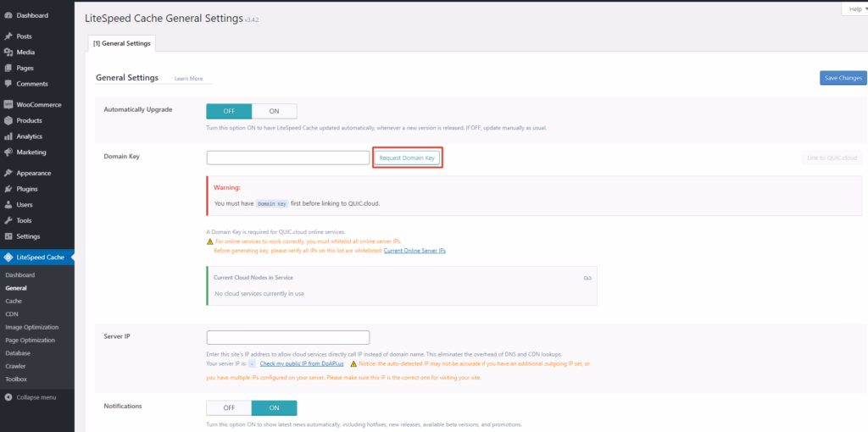Viewport: 868px width, 432px height.
Task: Click the Pages icon in sidebar
Action: click(x=8, y=68)
